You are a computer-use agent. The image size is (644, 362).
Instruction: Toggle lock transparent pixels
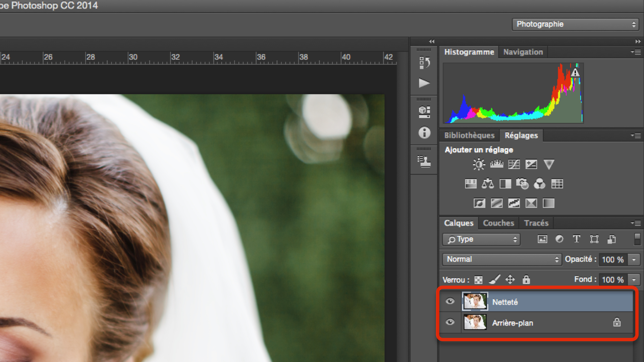click(478, 280)
